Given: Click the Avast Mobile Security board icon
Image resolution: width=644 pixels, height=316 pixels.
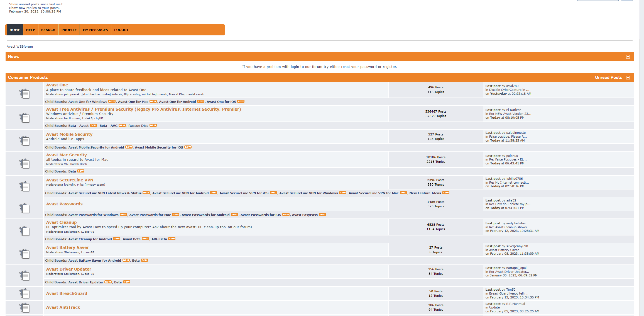Looking at the screenshot, I should pos(25,141).
